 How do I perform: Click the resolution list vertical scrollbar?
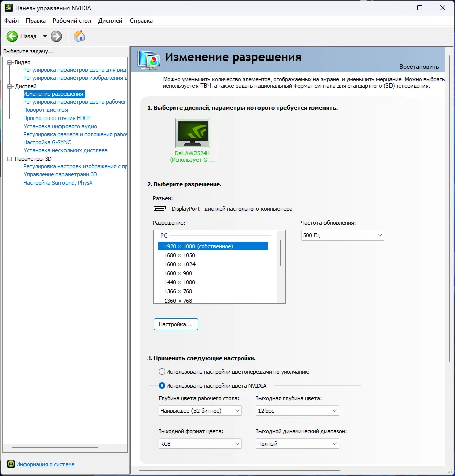[281, 253]
